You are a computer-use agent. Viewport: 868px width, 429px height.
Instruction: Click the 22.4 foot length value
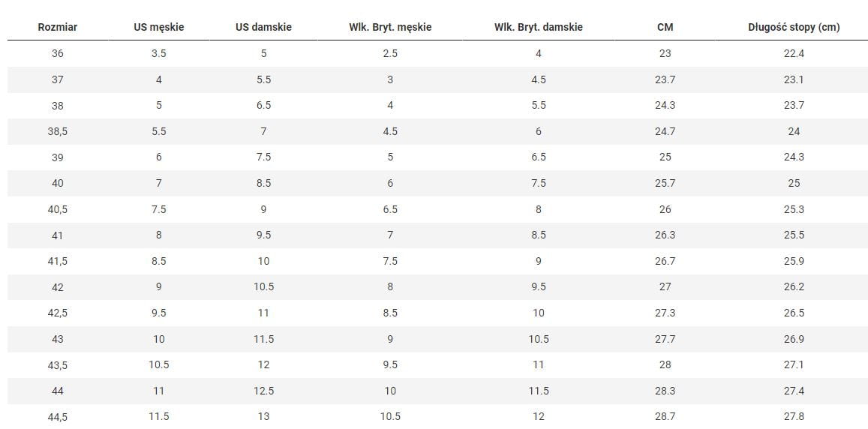pos(794,53)
